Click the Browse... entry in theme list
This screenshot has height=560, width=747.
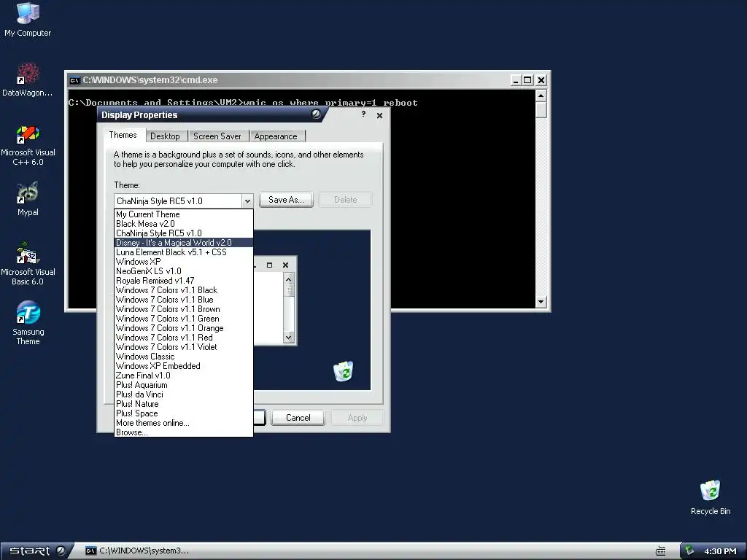(x=183, y=432)
